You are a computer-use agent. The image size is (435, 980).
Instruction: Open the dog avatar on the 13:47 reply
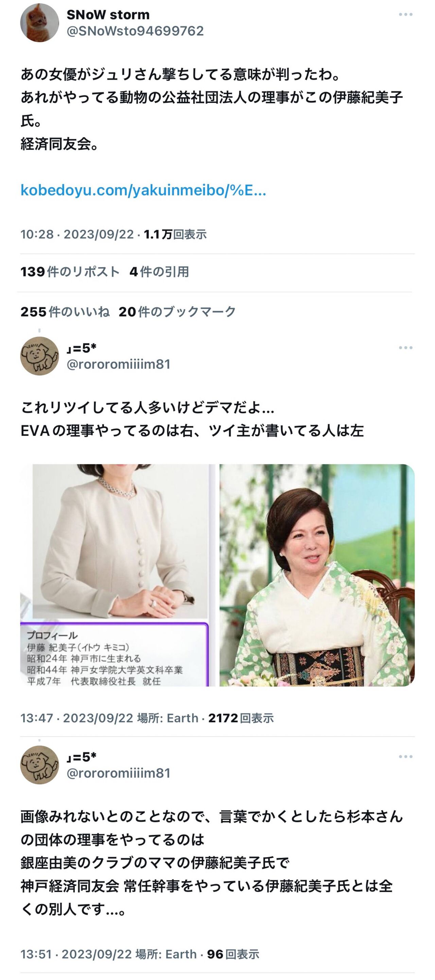[x=39, y=356]
